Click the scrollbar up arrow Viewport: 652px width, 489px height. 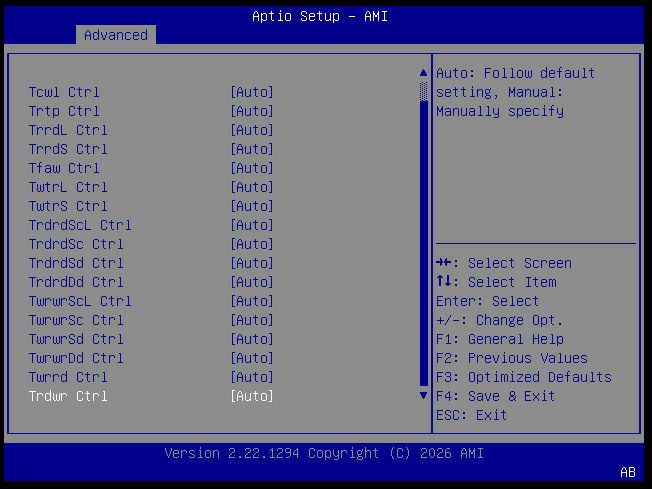tap(423, 73)
